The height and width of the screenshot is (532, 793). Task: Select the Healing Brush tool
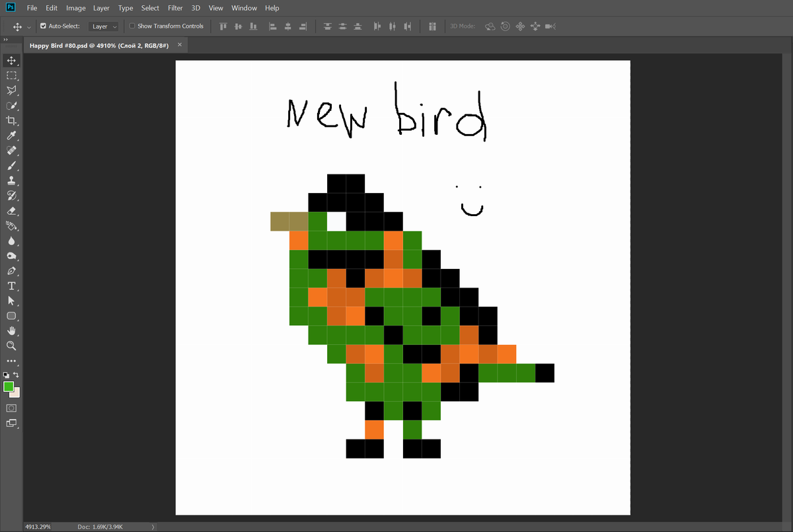click(11, 151)
